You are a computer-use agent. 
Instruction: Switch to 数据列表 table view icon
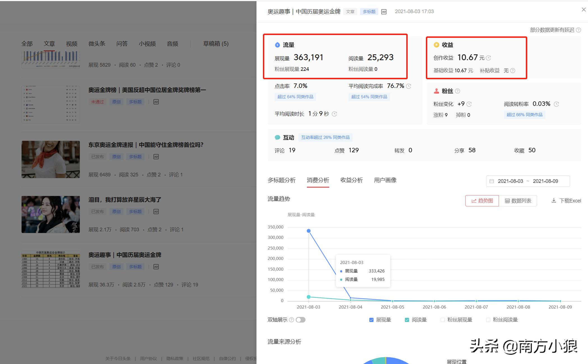click(x=507, y=201)
